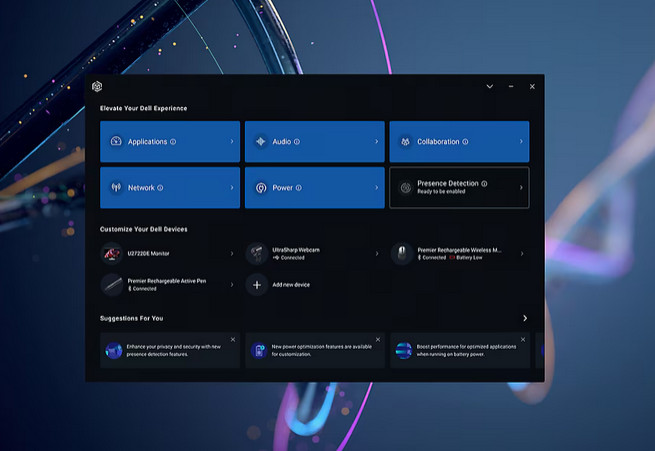
Task: Click the Network tile antenna icon
Action: coord(116,187)
